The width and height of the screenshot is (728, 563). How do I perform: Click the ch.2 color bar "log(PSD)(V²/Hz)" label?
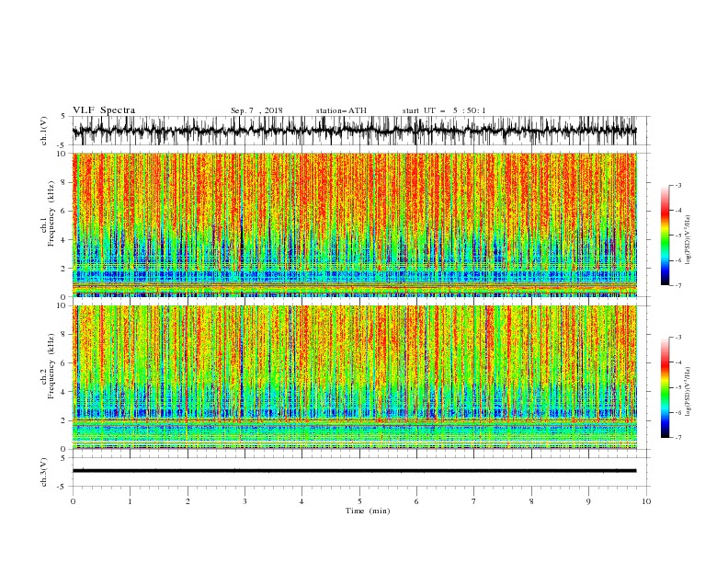(688, 392)
